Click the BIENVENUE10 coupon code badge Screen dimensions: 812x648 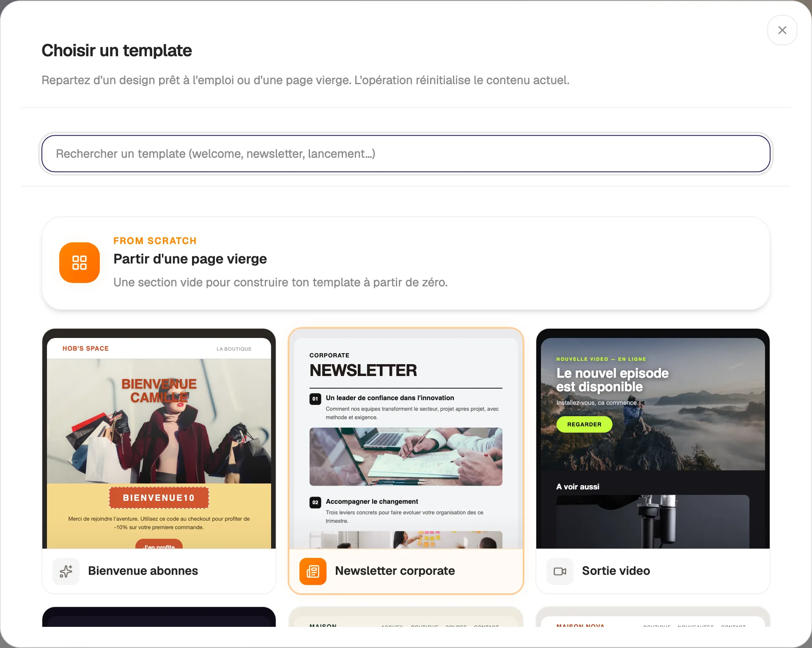[159, 498]
